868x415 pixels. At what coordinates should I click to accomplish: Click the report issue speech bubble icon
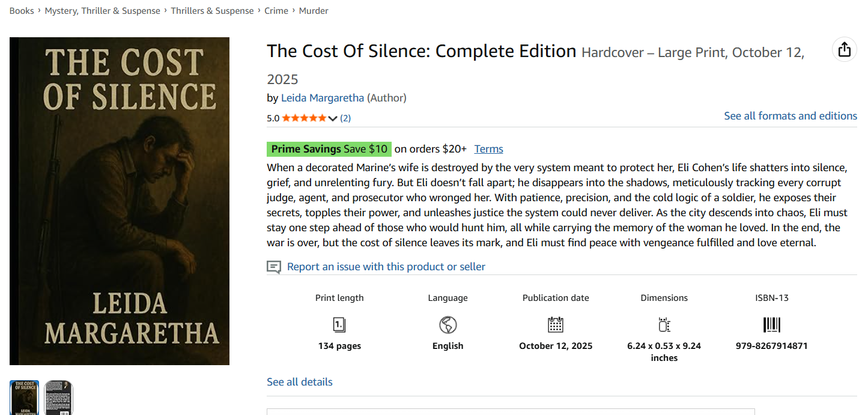[274, 267]
